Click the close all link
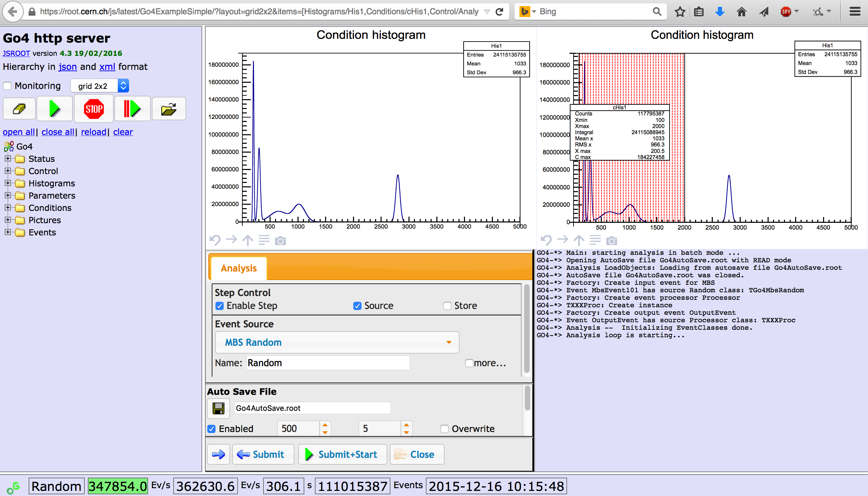The width and height of the screenshot is (868, 496). 58,132
